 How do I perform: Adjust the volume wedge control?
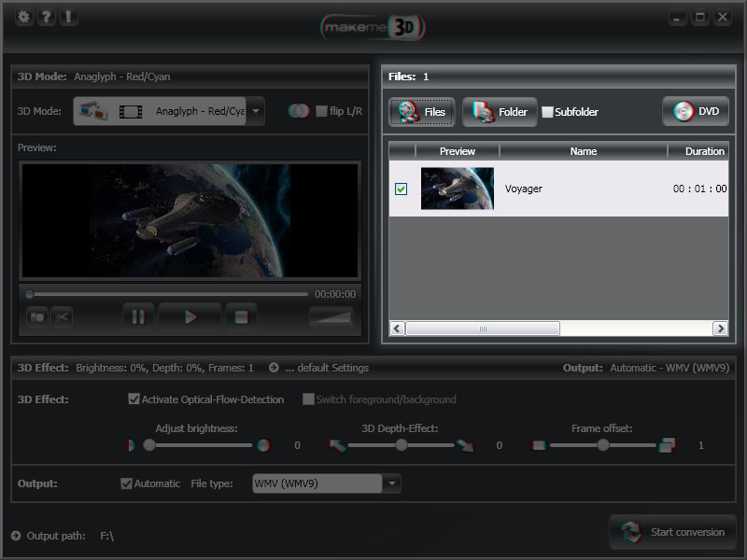tap(331, 316)
